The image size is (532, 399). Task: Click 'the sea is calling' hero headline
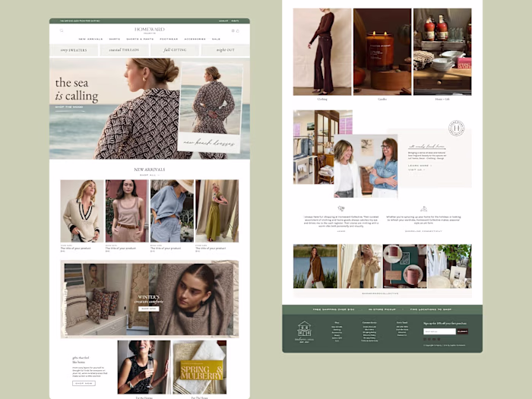click(77, 90)
